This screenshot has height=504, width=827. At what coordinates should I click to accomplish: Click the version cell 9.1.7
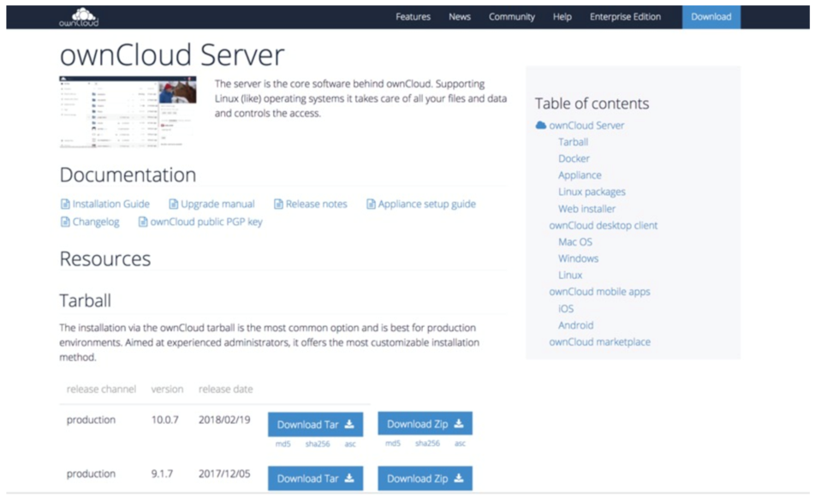[162, 474]
